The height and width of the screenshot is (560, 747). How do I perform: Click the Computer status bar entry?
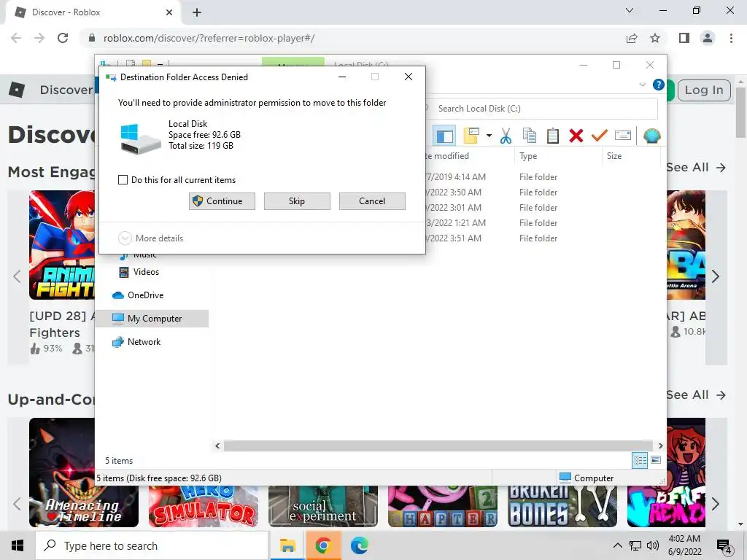(587, 478)
